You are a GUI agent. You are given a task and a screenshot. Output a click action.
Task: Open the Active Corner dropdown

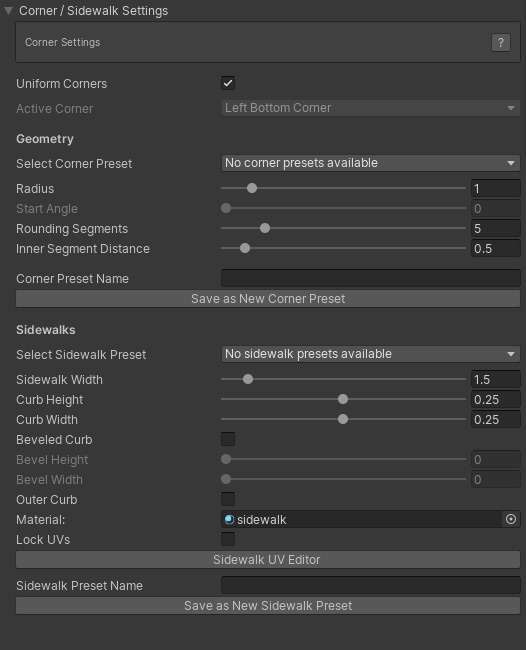[x=371, y=108]
